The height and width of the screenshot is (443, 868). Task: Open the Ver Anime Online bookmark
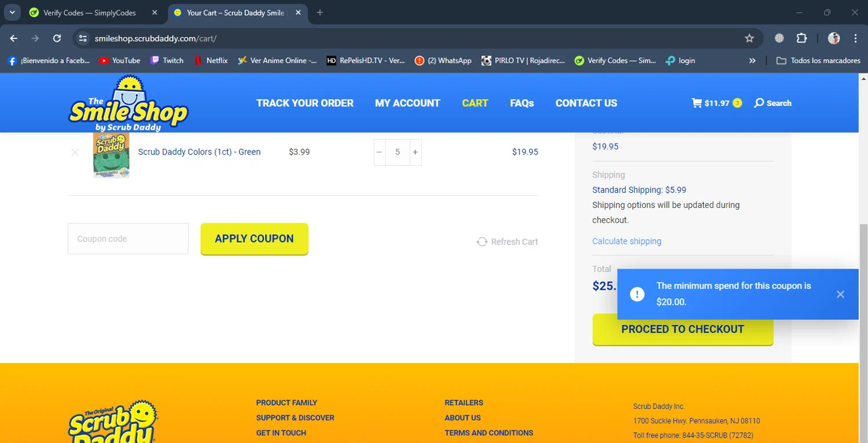tap(277, 60)
